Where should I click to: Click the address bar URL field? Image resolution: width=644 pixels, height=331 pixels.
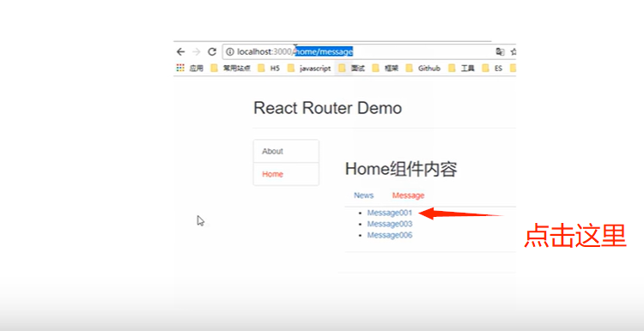point(369,51)
